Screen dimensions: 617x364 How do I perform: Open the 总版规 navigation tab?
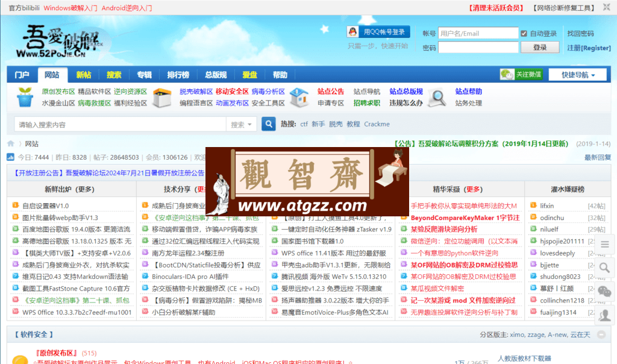pyautogui.click(x=216, y=75)
